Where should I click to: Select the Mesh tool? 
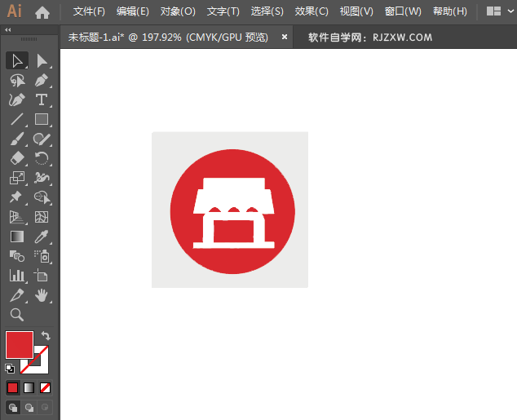pyautogui.click(x=42, y=217)
